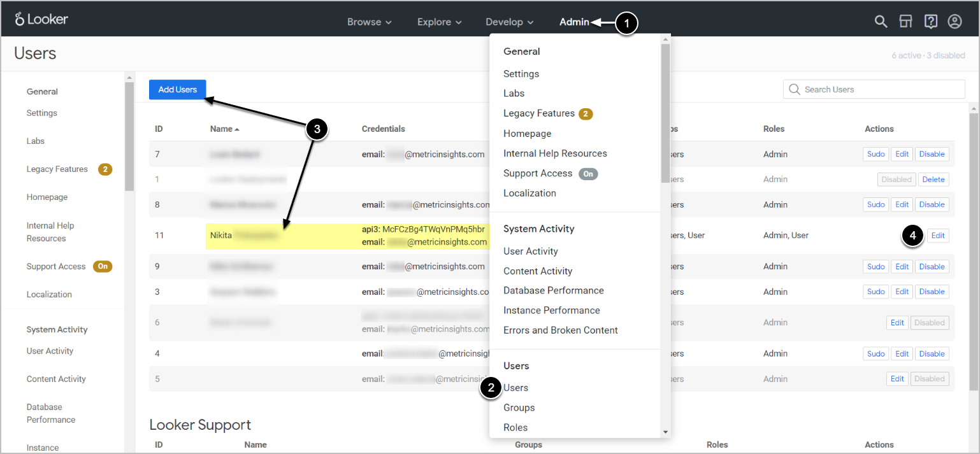980x454 pixels.
Task: Click the Admin dropdown scrollbar down arrow
Action: pyautogui.click(x=665, y=432)
